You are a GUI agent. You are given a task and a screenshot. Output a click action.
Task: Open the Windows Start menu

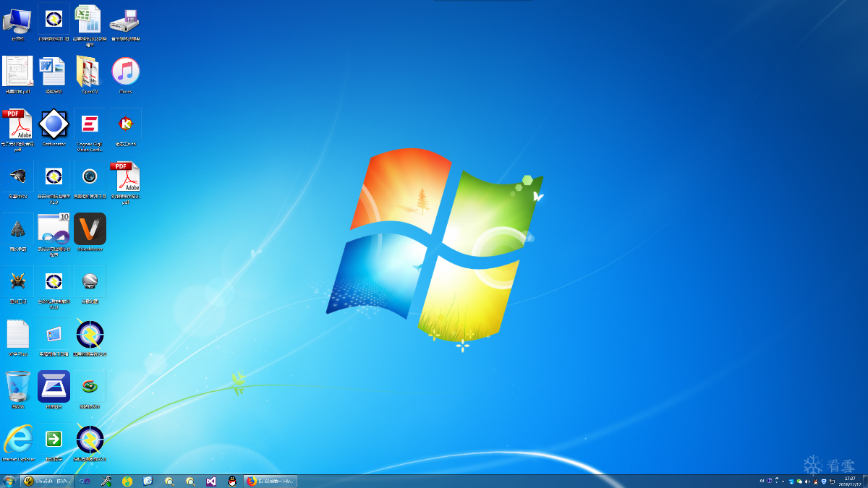(x=9, y=481)
